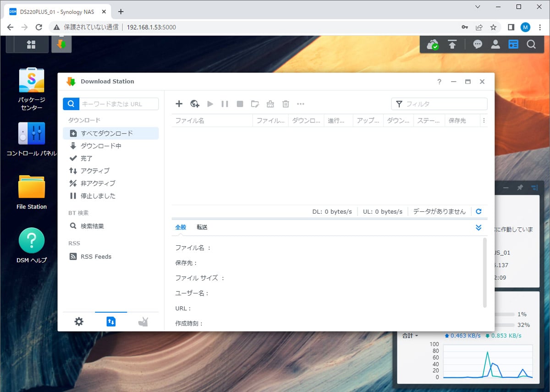Delete the selected task with trash icon

[x=286, y=104]
